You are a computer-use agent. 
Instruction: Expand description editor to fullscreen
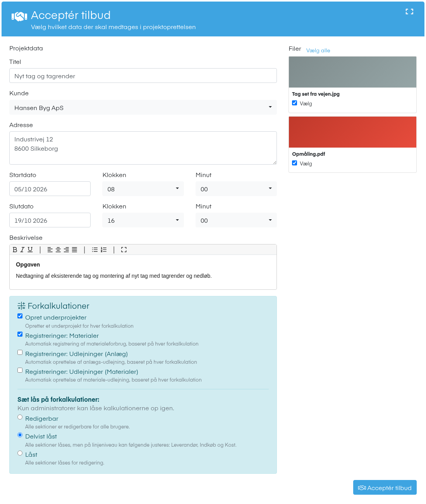coord(124,250)
